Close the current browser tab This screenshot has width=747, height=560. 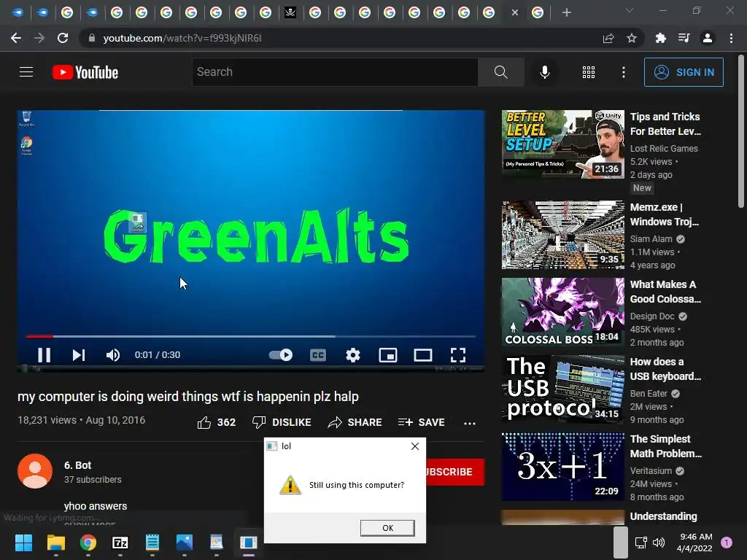click(514, 12)
